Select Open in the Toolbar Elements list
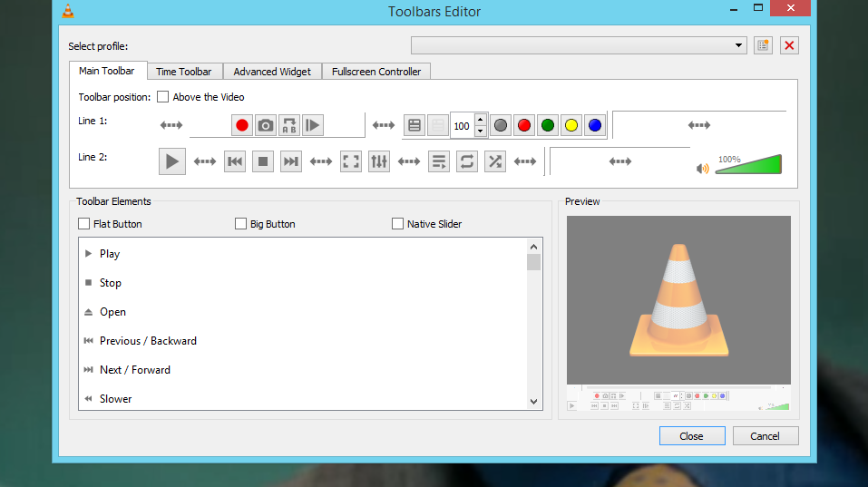Image resolution: width=868 pixels, height=487 pixels. [x=303, y=312]
